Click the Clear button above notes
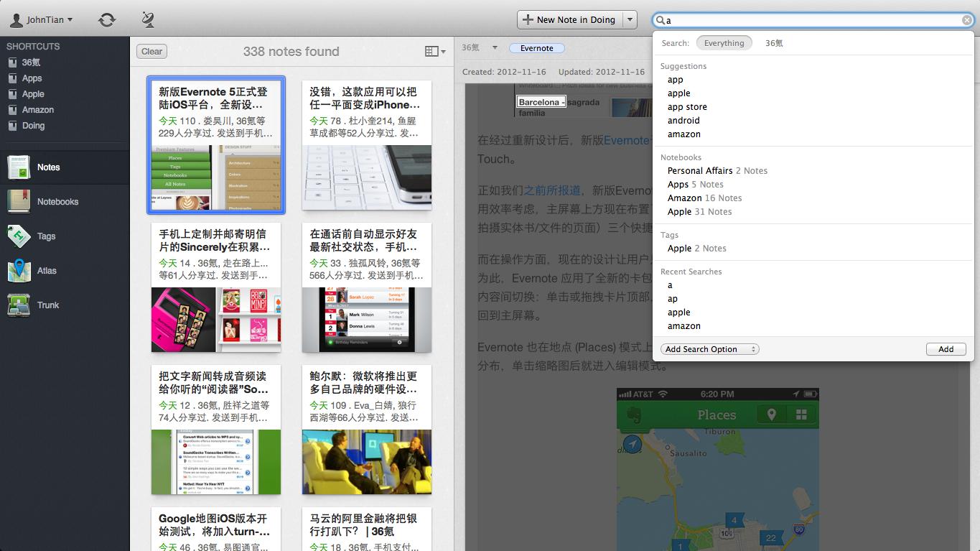Viewport: 980px width, 551px height. click(151, 51)
